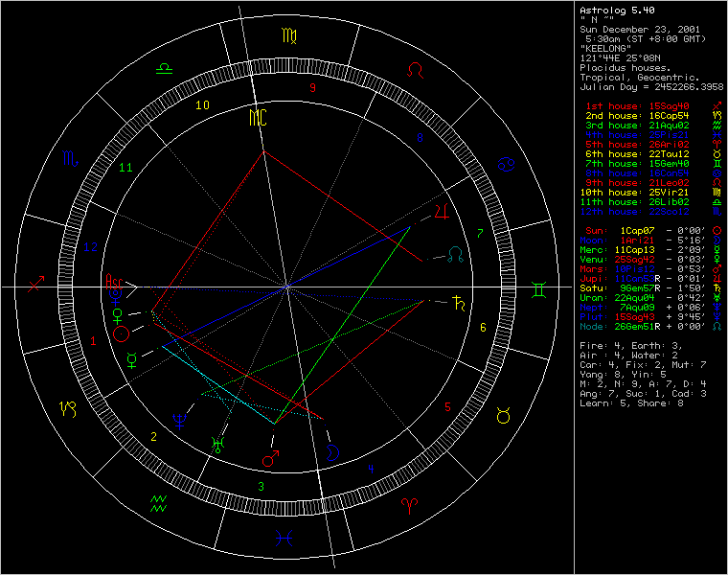Image resolution: width=728 pixels, height=575 pixels.
Task: Select the Julian Day value line
Action: point(651,86)
